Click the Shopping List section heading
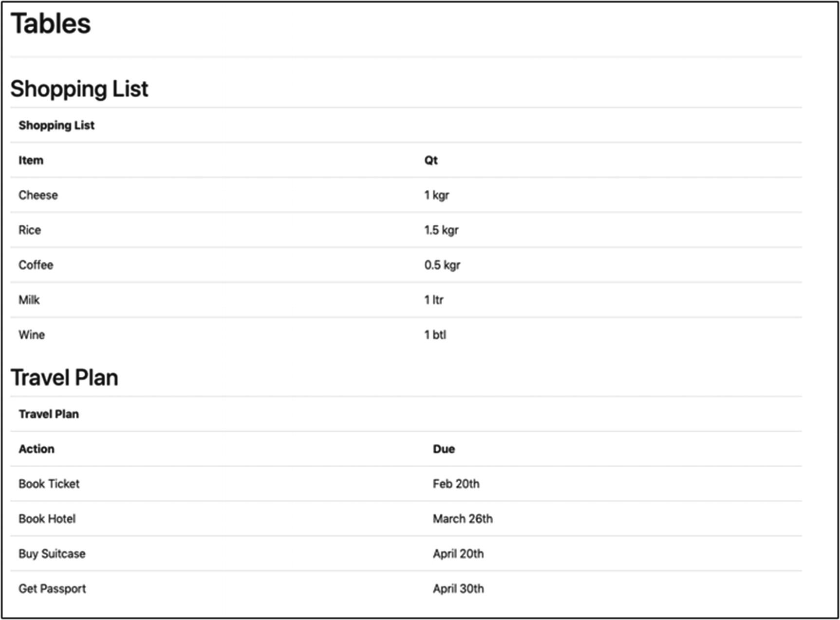 [x=79, y=89]
